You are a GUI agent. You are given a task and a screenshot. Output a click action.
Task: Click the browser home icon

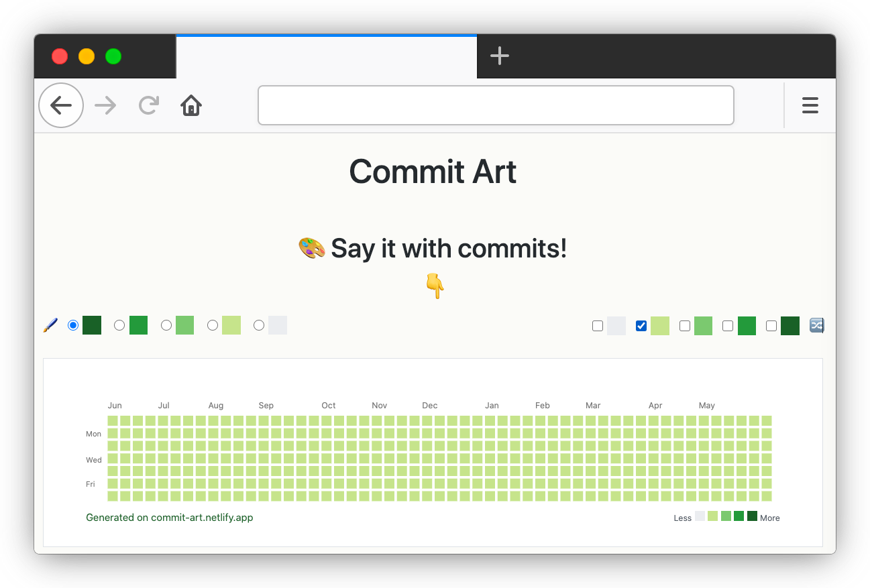[x=191, y=105]
